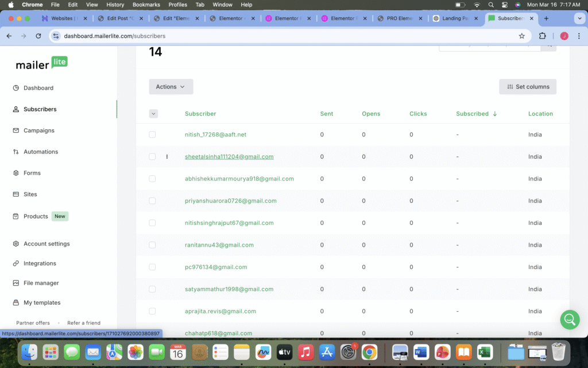Image resolution: width=588 pixels, height=368 pixels.
Task: Click the green search help bubble
Action: [570, 319]
